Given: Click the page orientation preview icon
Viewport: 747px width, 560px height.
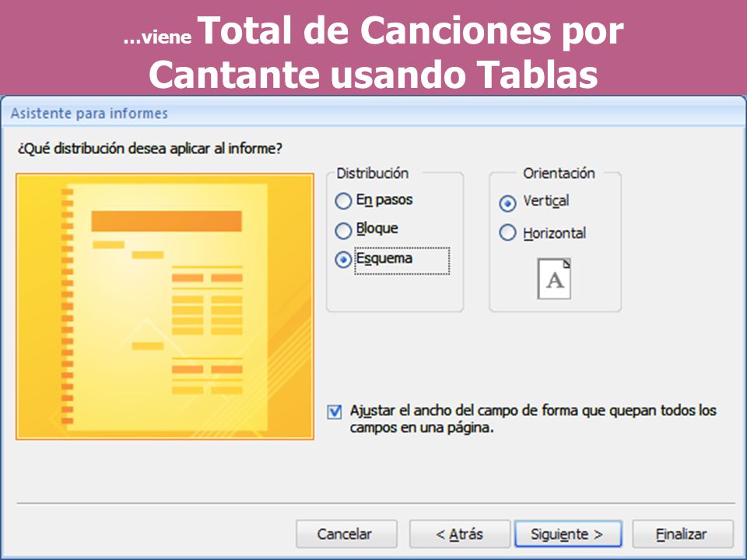Looking at the screenshot, I should (554, 278).
